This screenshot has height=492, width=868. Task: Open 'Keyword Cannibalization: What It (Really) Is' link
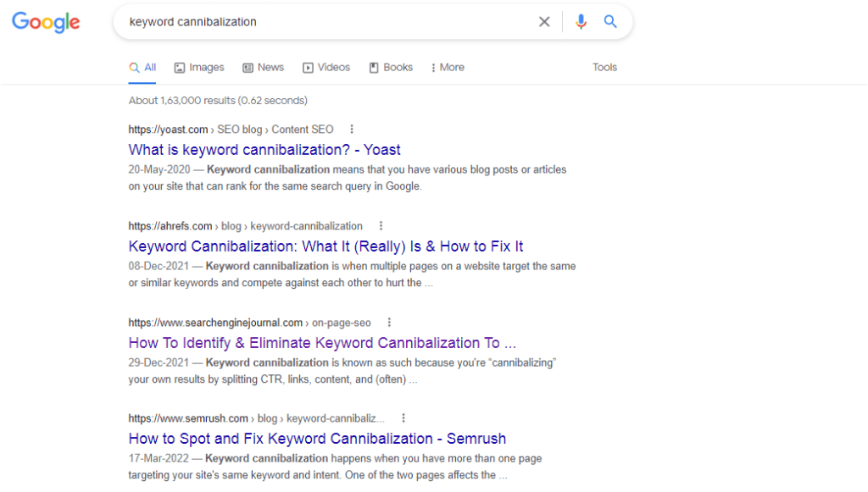[326, 246]
